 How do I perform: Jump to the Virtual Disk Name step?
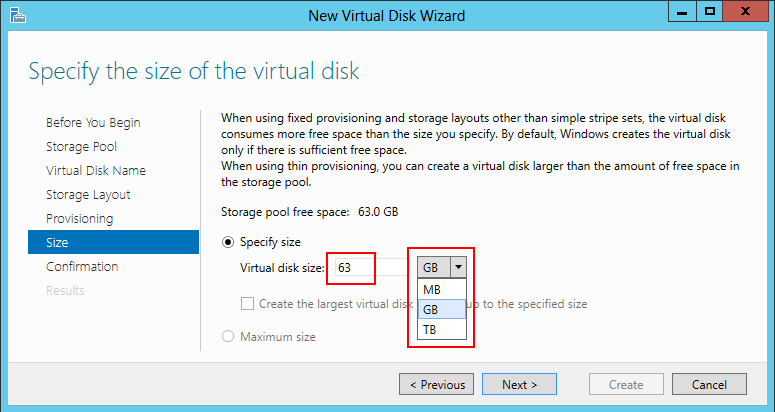point(96,171)
